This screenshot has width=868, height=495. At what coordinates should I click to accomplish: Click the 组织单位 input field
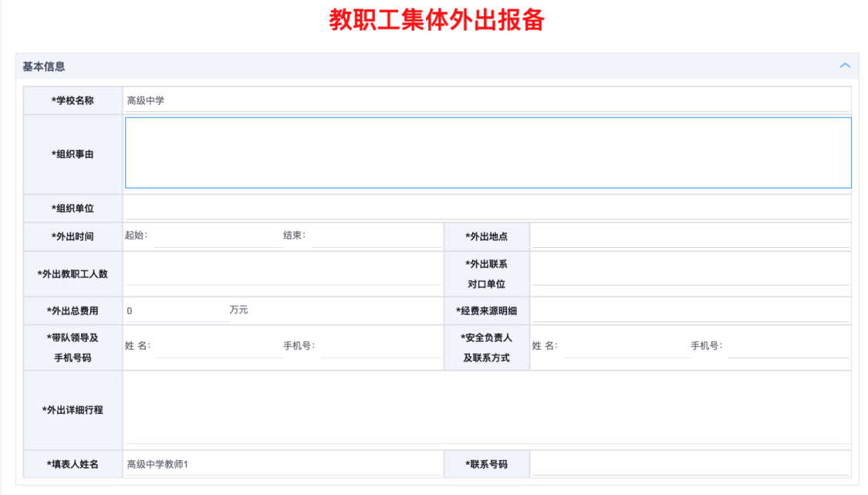click(x=488, y=208)
